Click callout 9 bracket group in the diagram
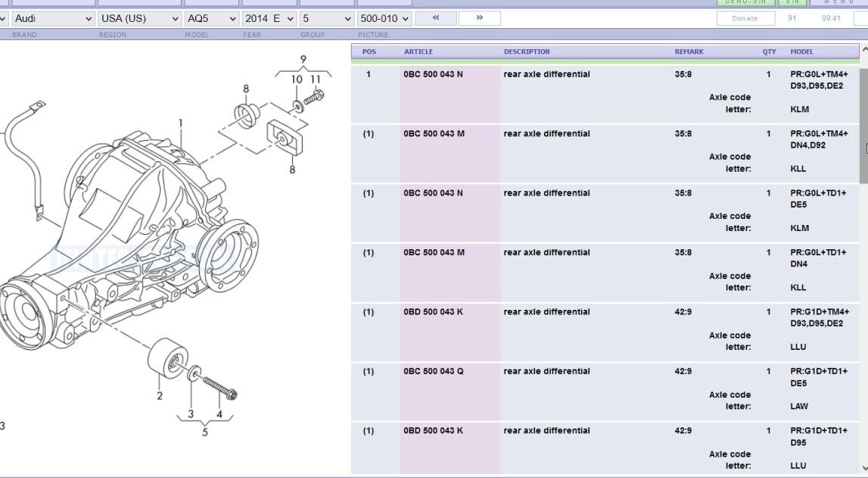 [x=303, y=58]
